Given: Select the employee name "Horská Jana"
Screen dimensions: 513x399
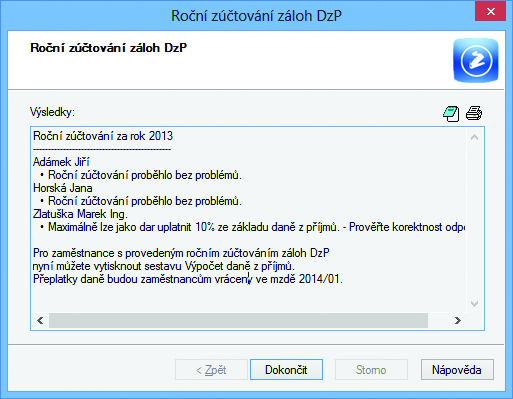Looking at the screenshot, I should point(63,188).
